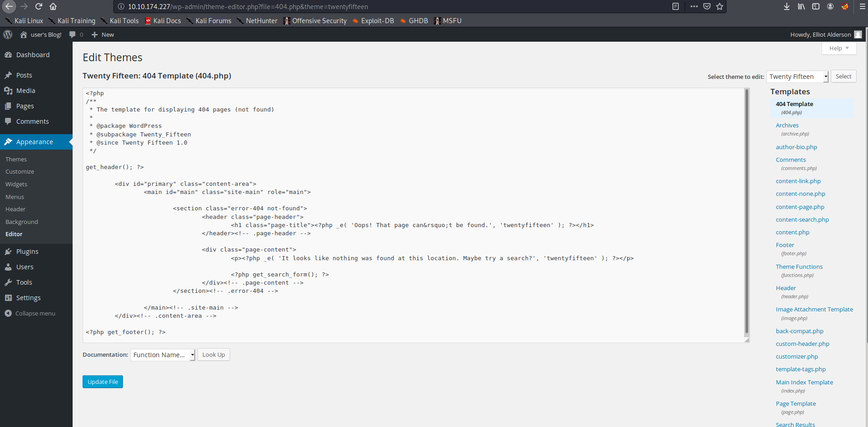
Task: Open MSFU bookmark
Action: pyautogui.click(x=448, y=21)
